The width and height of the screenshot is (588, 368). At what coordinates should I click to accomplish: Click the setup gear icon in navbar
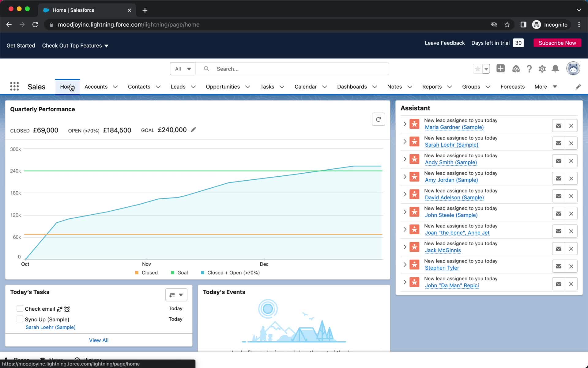point(542,69)
